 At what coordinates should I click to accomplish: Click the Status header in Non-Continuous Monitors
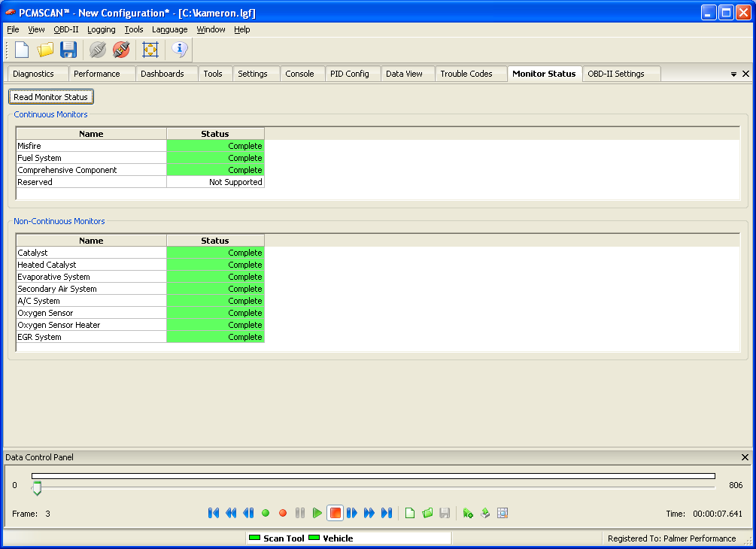(215, 241)
